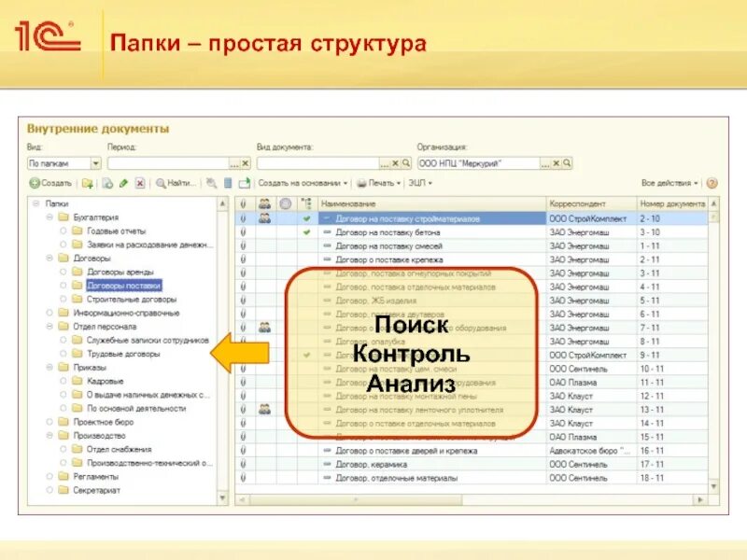The height and width of the screenshot is (560, 747).
Task: Select the Трудовые договоры folder
Action: click(123, 354)
